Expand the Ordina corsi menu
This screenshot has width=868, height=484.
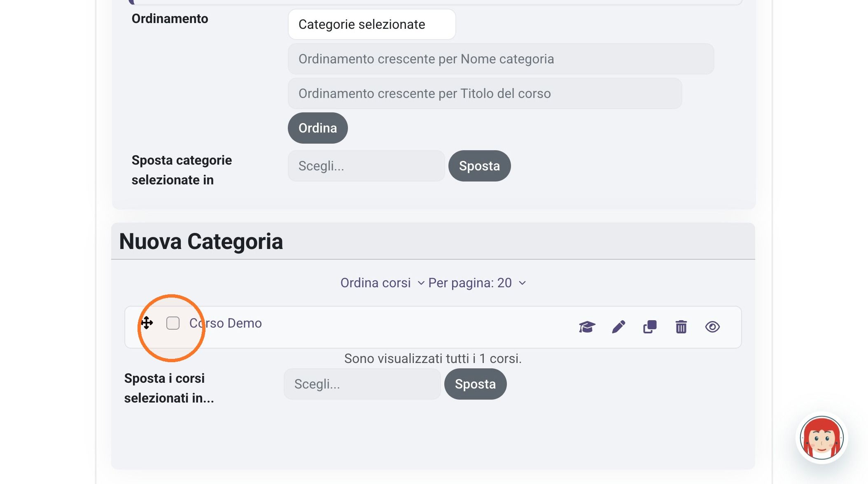pyautogui.click(x=382, y=283)
